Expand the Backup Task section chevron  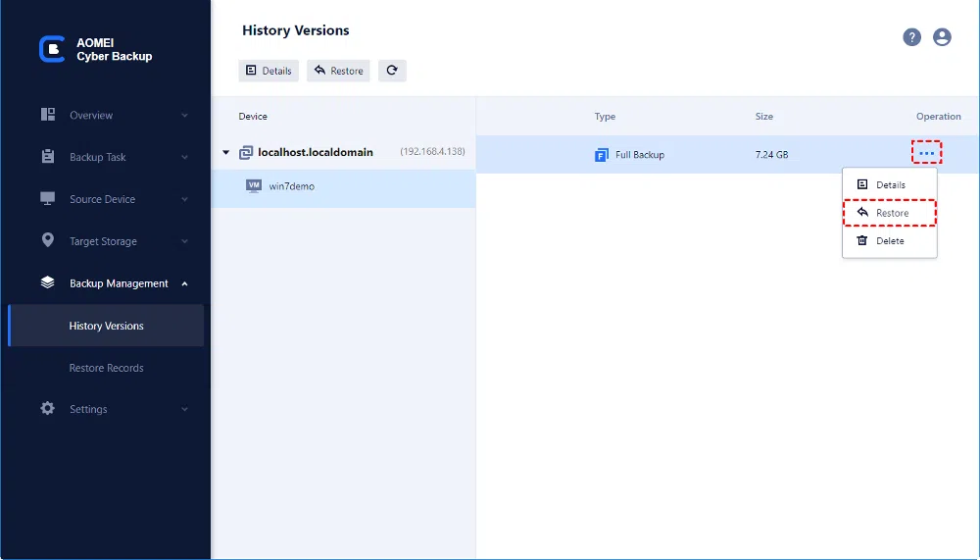pyautogui.click(x=184, y=157)
